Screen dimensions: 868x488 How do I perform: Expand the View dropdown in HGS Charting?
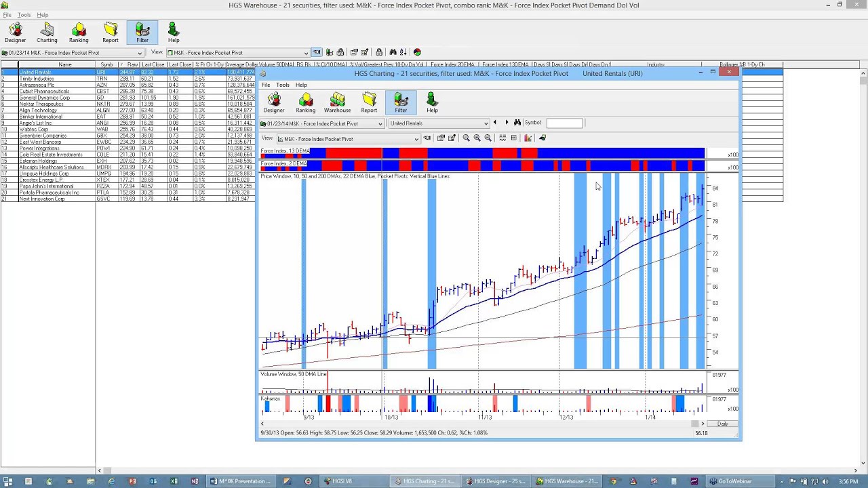416,139
